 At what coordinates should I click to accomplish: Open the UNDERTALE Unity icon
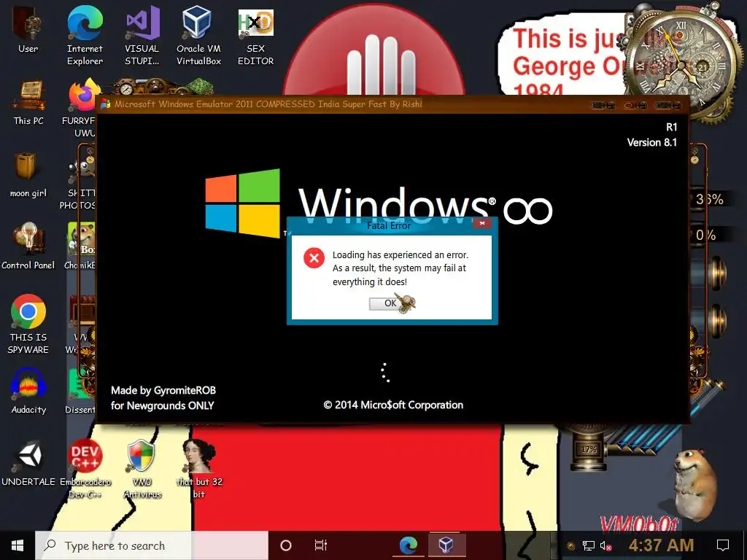pos(28,463)
